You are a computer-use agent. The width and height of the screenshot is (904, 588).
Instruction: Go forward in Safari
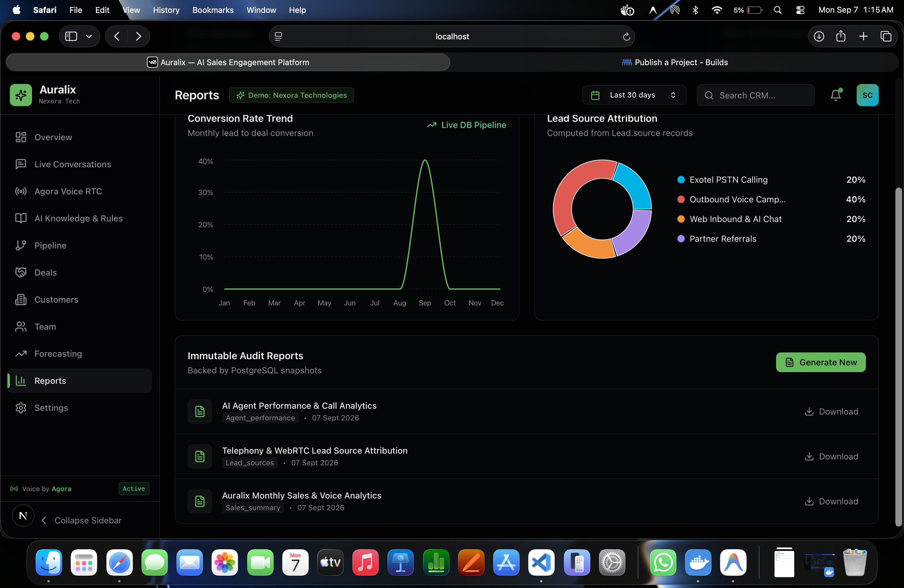click(138, 37)
